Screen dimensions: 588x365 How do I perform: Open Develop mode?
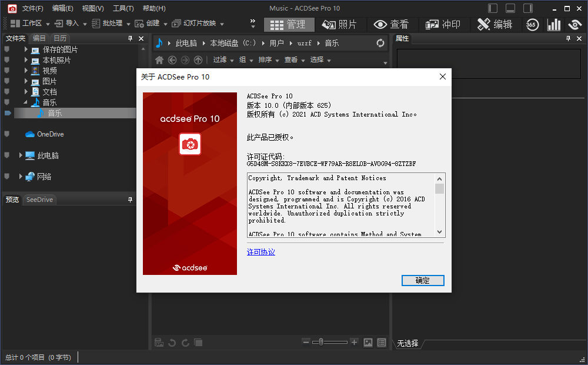tap(443, 25)
